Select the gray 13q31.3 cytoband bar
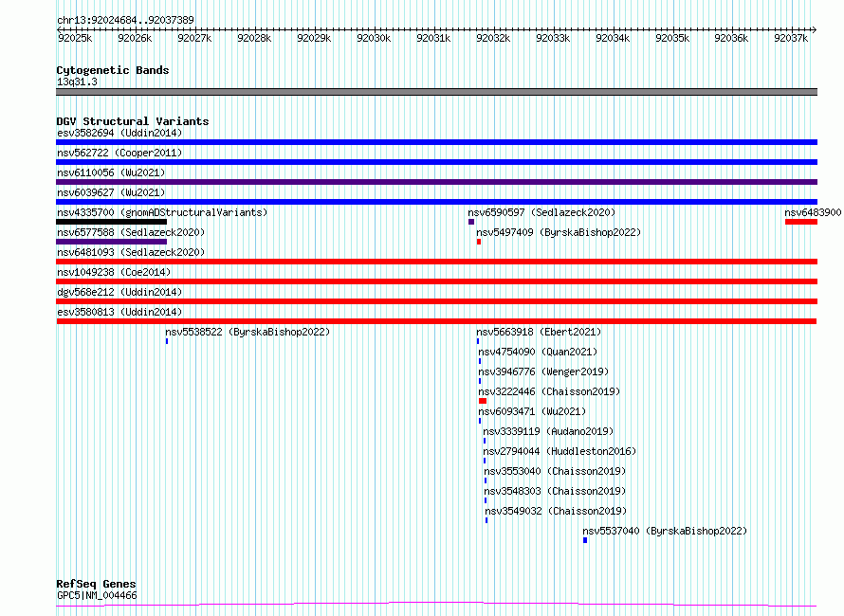 (436, 92)
